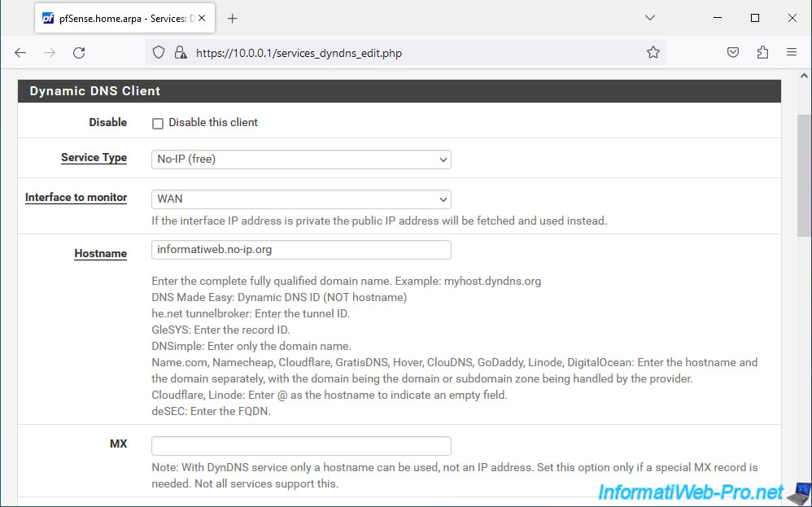The width and height of the screenshot is (812, 507).
Task: Open the Service Type dropdown
Action: tap(301, 160)
